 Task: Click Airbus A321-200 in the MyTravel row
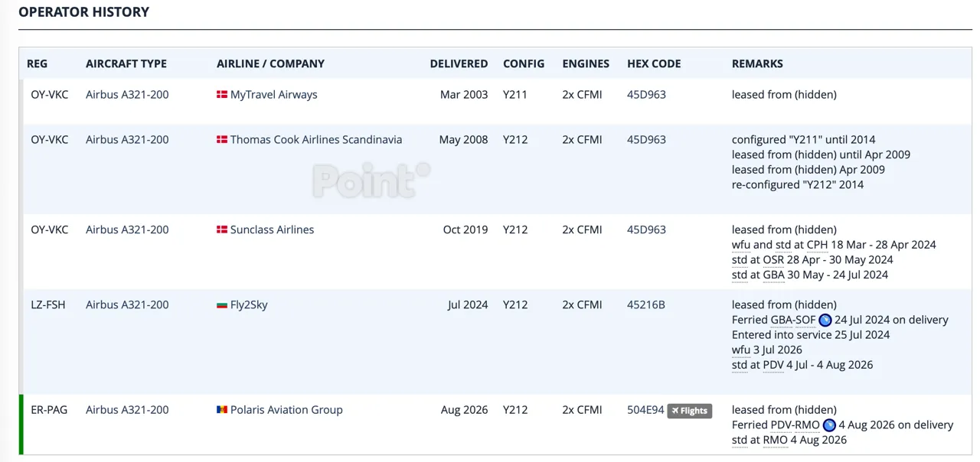point(127,95)
